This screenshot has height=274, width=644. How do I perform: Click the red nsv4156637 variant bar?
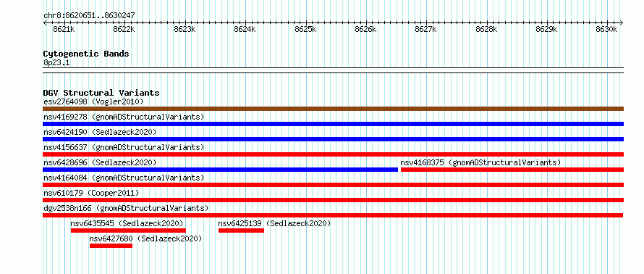click(x=333, y=154)
